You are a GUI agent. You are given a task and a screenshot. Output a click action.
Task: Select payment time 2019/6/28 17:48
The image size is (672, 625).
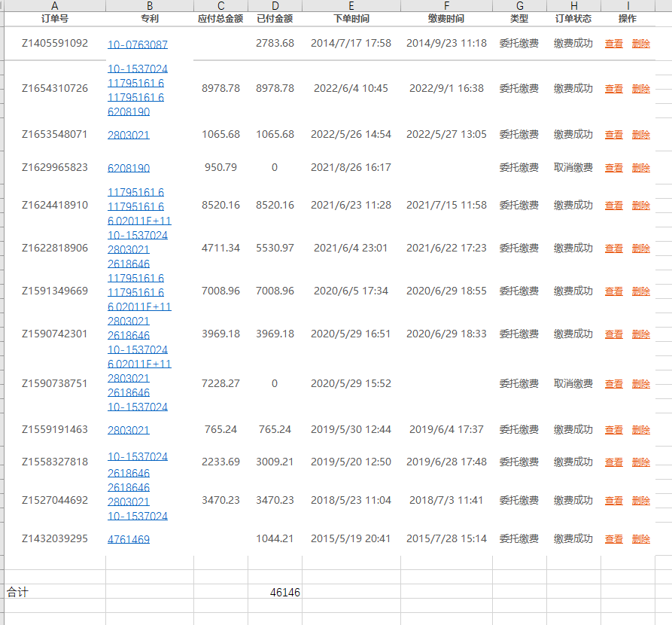tap(446, 462)
